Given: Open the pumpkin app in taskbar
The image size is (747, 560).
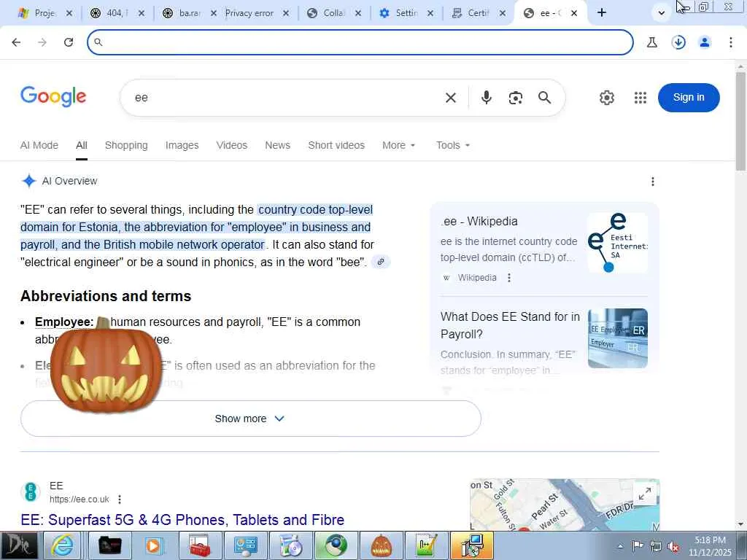Looking at the screenshot, I should tap(381, 545).
